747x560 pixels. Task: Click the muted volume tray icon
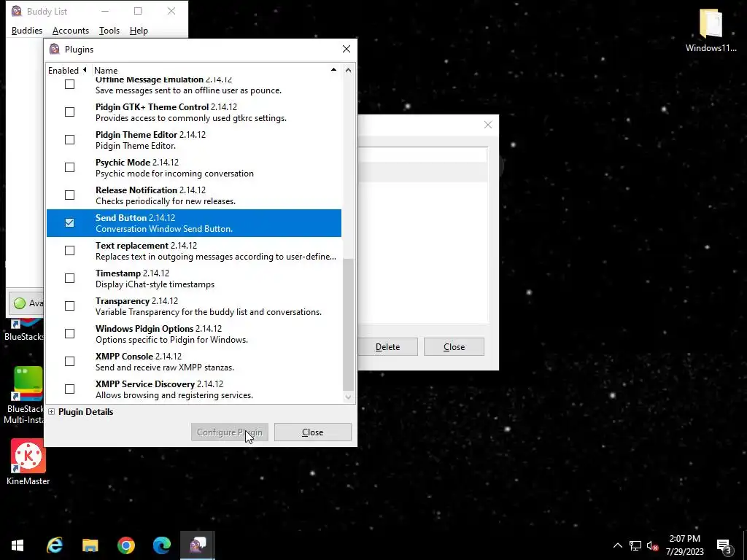(x=653, y=545)
